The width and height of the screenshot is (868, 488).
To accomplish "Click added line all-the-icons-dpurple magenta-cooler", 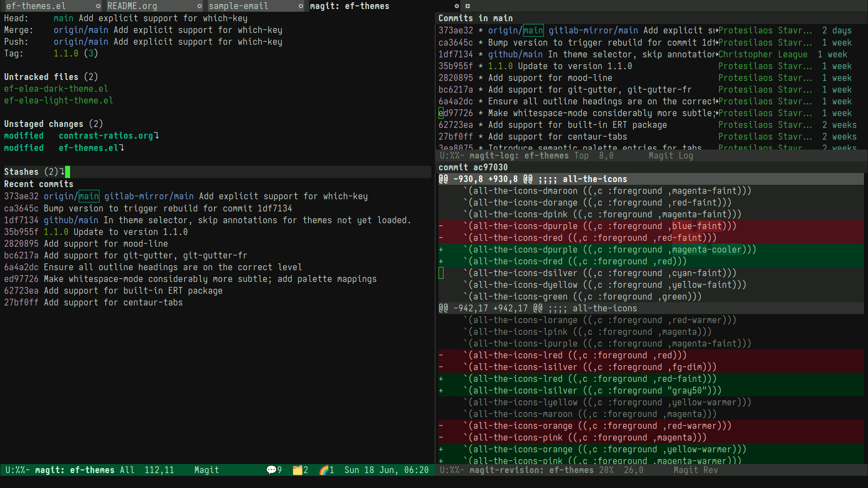I will point(651,249).
